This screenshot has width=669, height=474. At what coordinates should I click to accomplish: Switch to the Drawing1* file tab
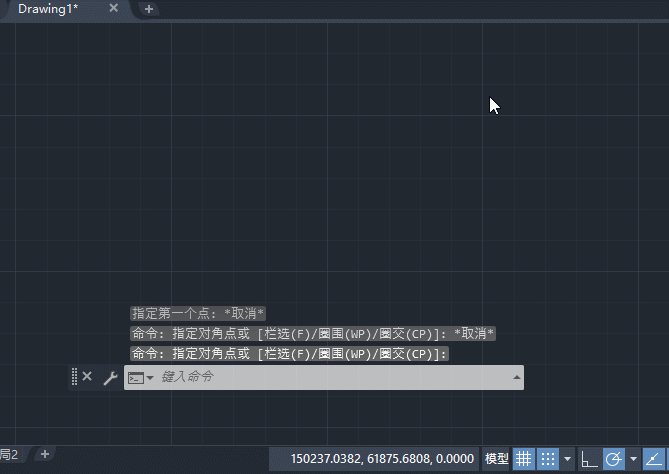pyautogui.click(x=48, y=8)
